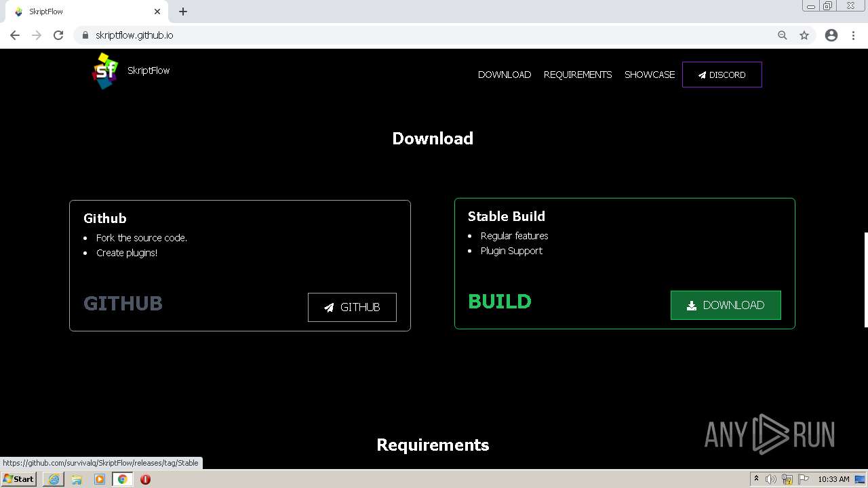Go back with browser back arrow
Screen dimensions: 868x488
(15, 35)
